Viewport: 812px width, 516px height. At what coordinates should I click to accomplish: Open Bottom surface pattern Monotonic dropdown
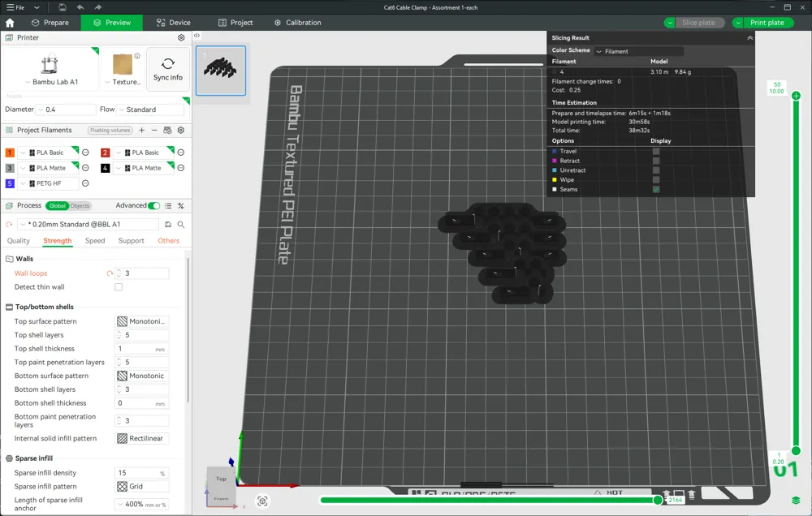tap(142, 376)
